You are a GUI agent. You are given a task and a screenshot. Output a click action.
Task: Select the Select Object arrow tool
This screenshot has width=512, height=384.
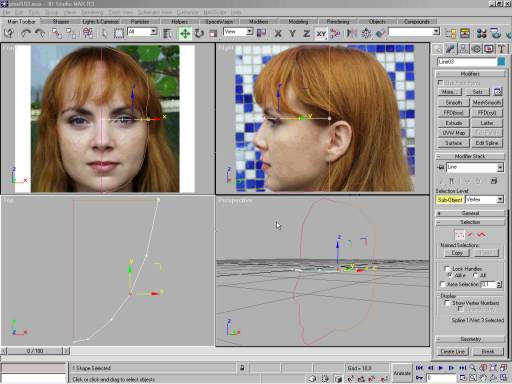coord(104,33)
